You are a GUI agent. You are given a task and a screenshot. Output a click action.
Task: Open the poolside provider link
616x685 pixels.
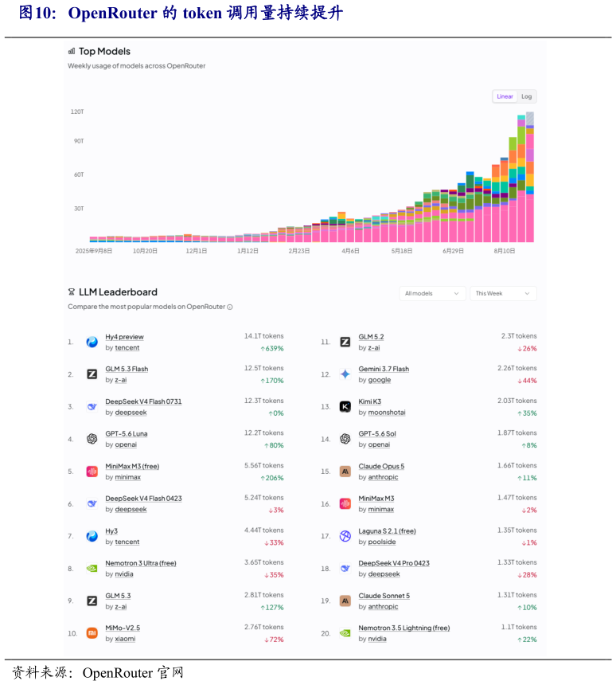(x=382, y=542)
